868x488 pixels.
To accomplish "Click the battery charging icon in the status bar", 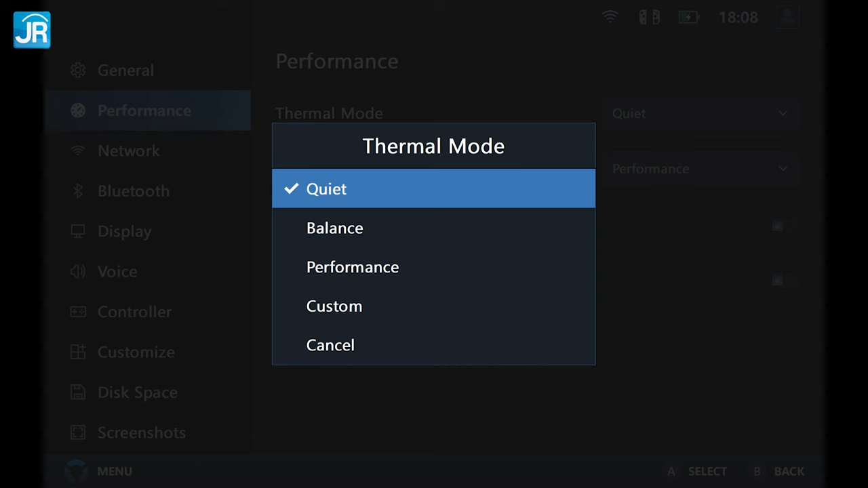I will (688, 18).
